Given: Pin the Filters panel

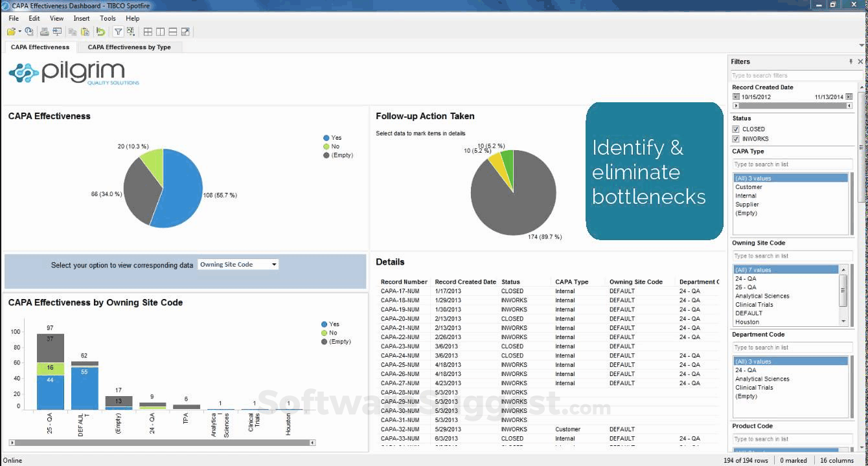Looking at the screenshot, I should (x=851, y=61).
